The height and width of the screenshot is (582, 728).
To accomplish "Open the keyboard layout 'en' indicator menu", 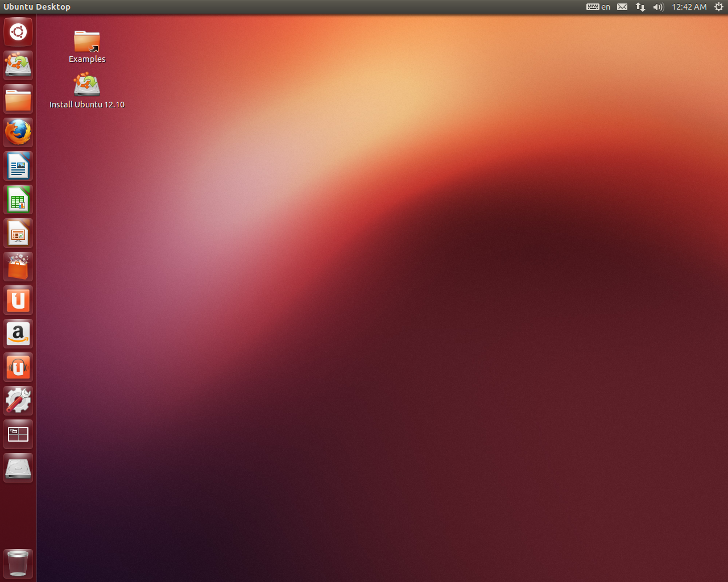I will (x=598, y=7).
